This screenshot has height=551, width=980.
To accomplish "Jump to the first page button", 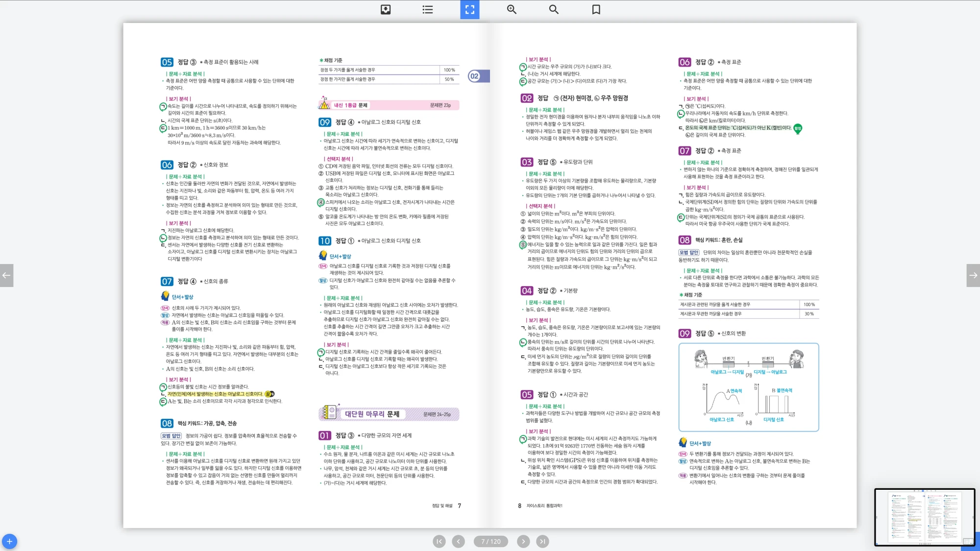I will click(439, 541).
